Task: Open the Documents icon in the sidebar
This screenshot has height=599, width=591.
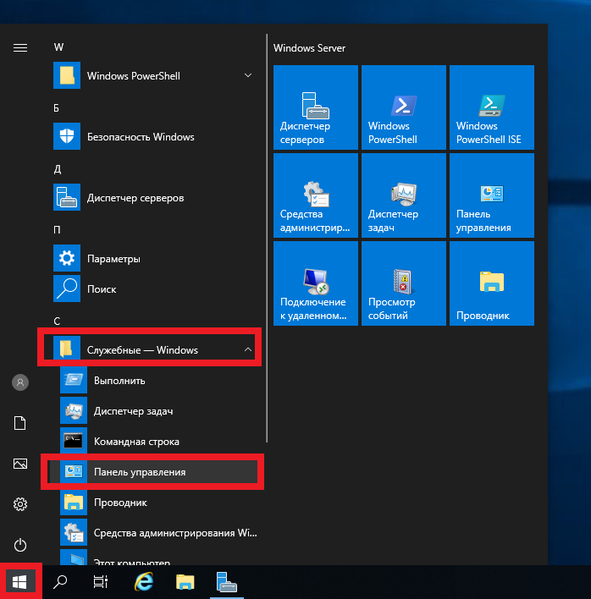Action: pos(20,423)
